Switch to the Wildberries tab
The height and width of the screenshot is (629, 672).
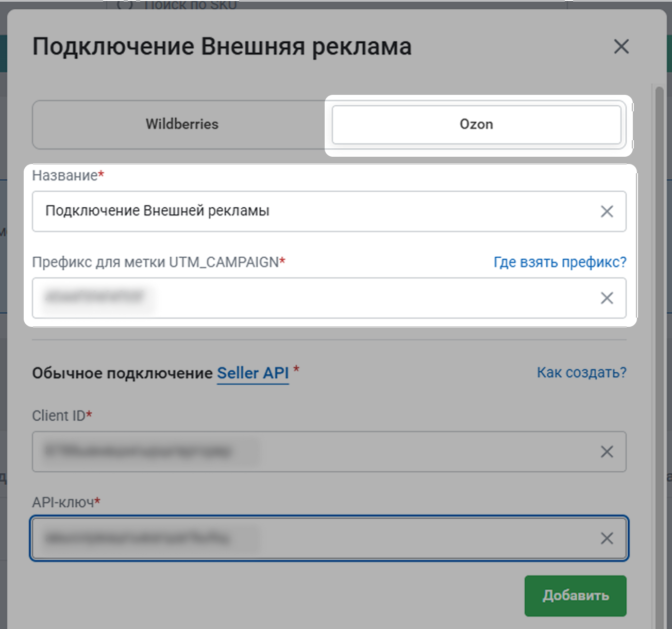182,124
